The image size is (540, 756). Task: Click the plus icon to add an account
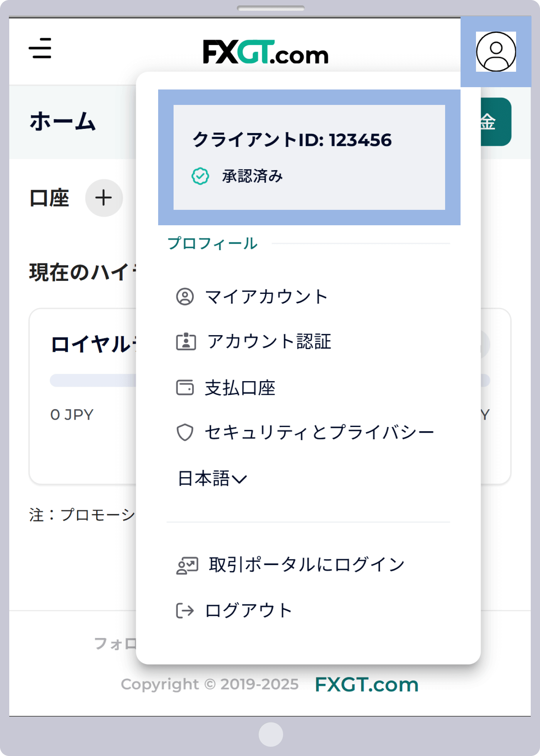(x=103, y=197)
